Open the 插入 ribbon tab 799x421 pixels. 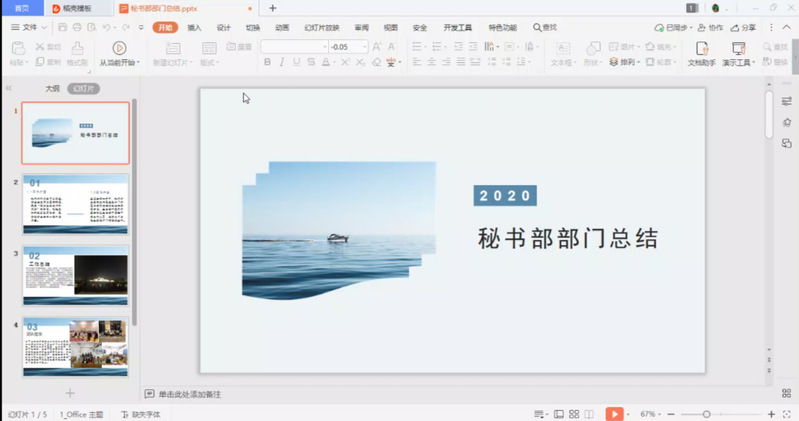point(194,28)
